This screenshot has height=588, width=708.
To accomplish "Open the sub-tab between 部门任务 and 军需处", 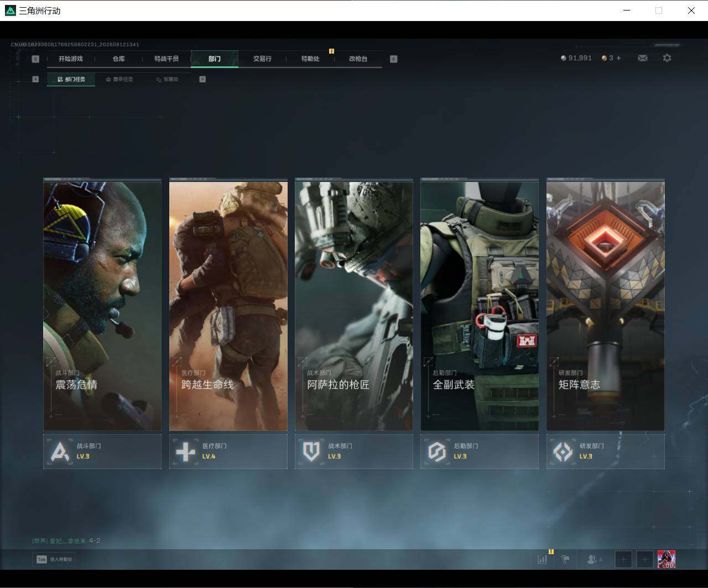I will point(119,79).
